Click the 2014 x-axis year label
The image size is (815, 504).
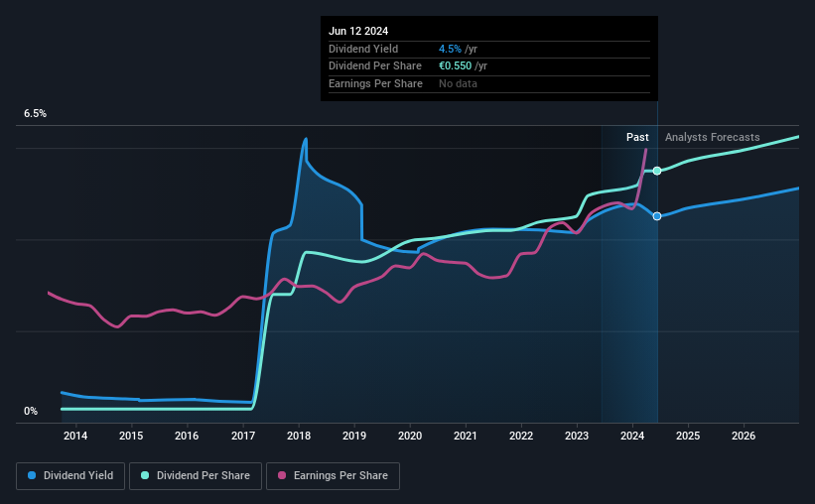(x=75, y=436)
